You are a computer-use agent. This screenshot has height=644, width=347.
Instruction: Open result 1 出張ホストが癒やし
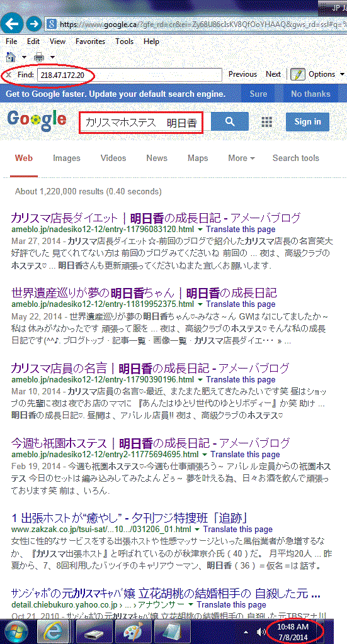128,518
